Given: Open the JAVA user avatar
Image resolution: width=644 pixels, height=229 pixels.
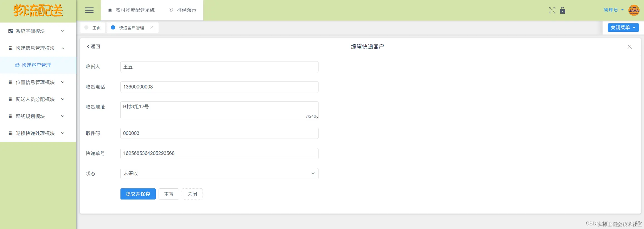Looking at the screenshot, I should click(x=634, y=10).
